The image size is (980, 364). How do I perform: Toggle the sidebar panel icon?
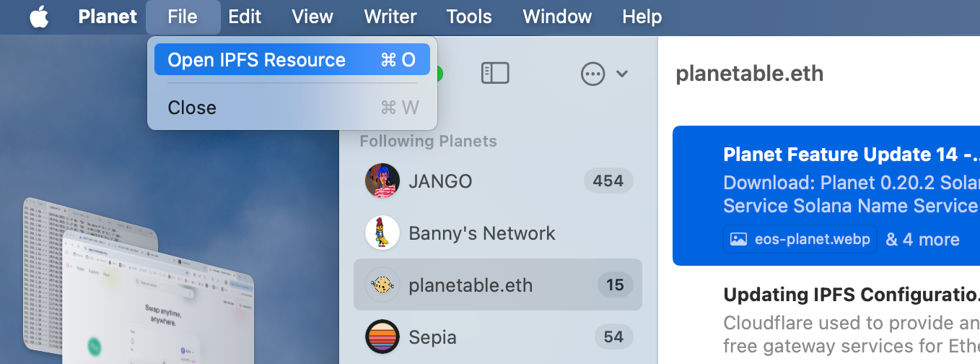[495, 73]
